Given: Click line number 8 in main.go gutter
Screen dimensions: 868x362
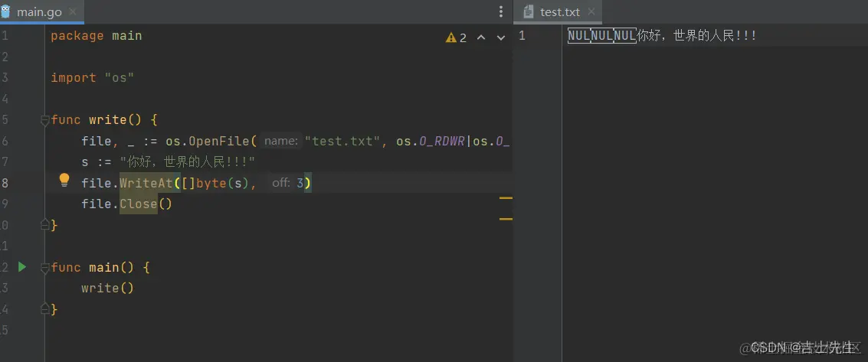Looking at the screenshot, I should tap(5, 183).
